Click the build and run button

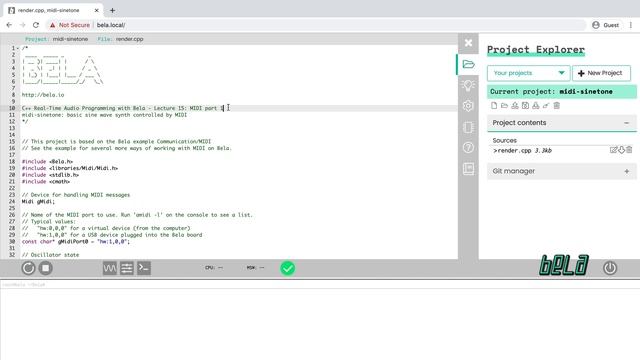click(x=28, y=268)
